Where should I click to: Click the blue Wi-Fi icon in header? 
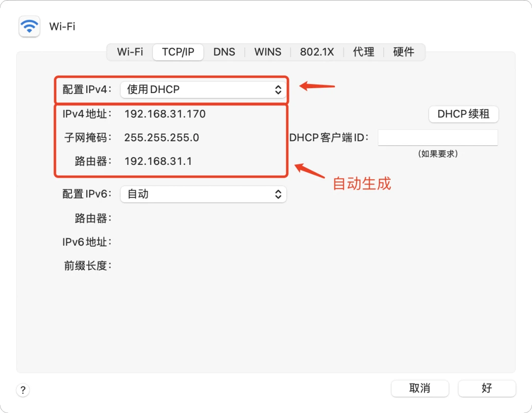pos(29,26)
